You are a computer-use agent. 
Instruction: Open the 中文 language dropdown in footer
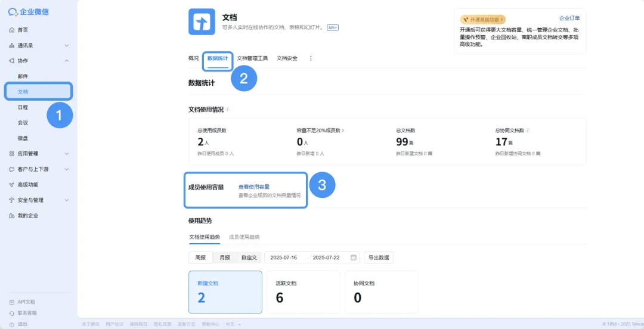pyautogui.click(x=233, y=324)
